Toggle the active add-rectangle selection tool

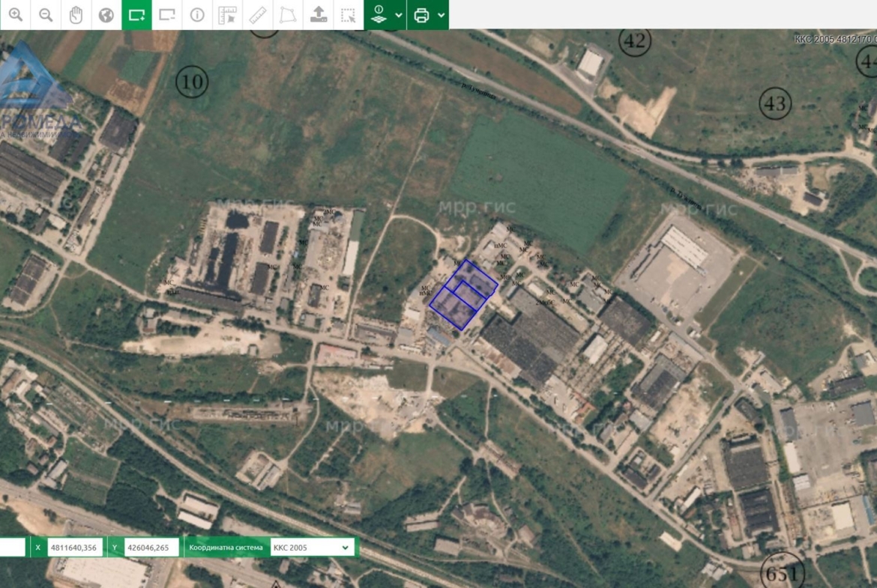click(136, 15)
